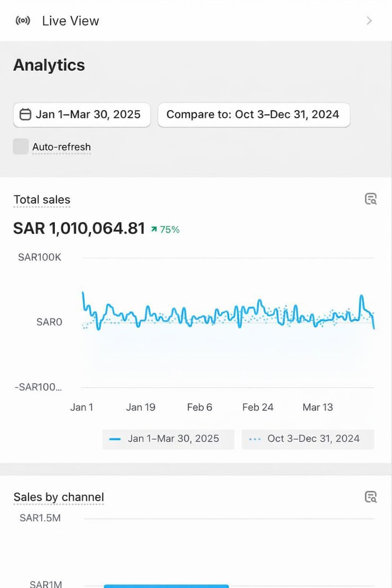Click the solid blue line legend swatch
392x588 pixels.
tap(115, 439)
